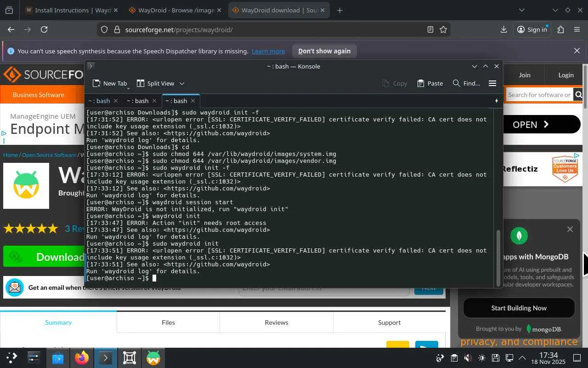Launch WayDroid from the taskbar

point(153,357)
